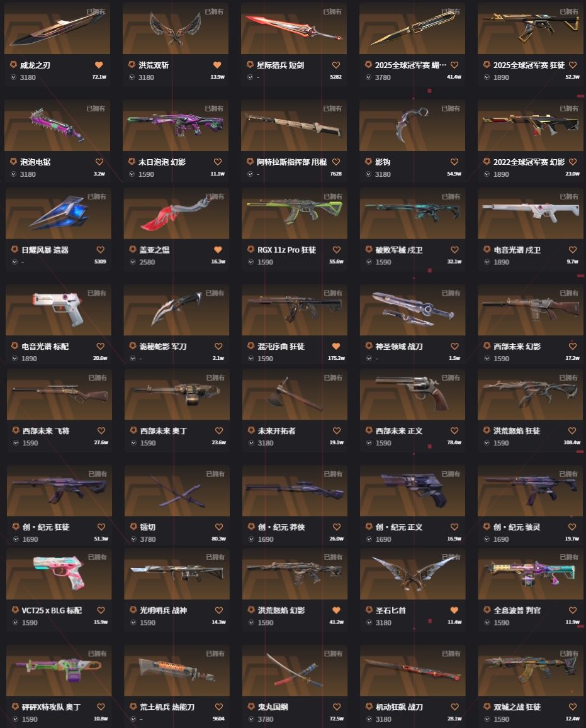Click heart icon for 鬼丸国纲
Viewport: 586px width, 728px height.
coord(337,707)
